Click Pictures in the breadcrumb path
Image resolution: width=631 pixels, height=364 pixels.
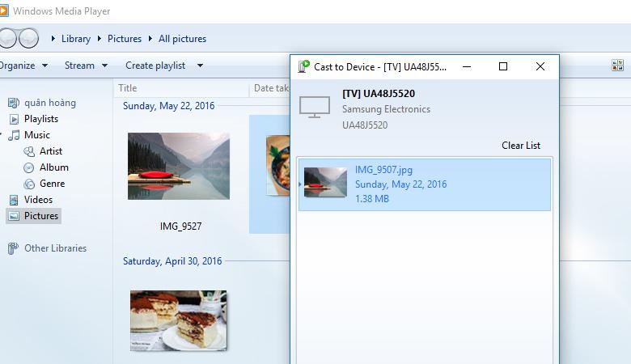(x=125, y=39)
